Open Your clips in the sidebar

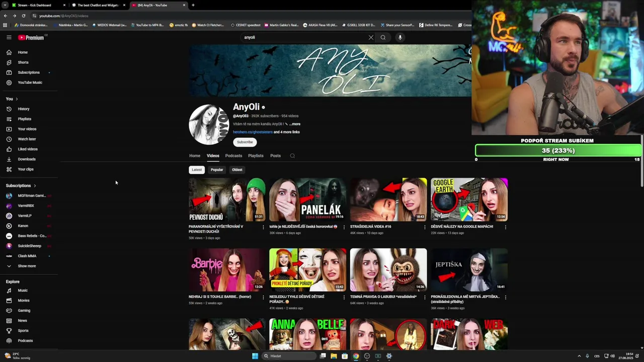[26, 169]
